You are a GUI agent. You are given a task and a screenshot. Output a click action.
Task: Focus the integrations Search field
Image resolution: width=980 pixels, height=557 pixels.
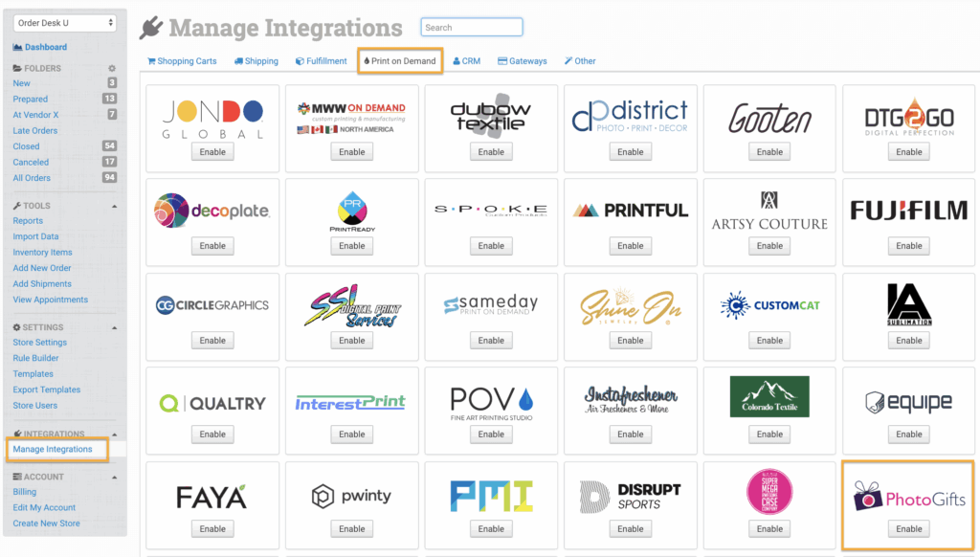[x=472, y=28]
